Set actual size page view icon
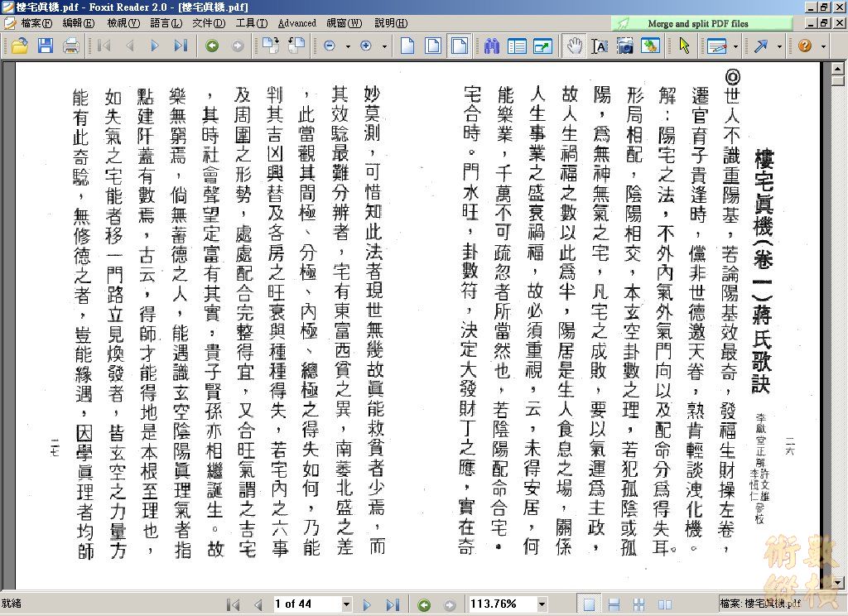Image resolution: width=848 pixels, height=616 pixels. pos(407,46)
